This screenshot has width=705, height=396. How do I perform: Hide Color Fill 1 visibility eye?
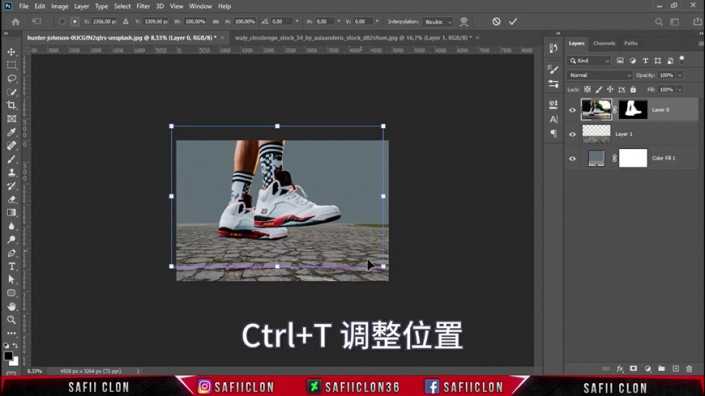pyautogui.click(x=572, y=158)
